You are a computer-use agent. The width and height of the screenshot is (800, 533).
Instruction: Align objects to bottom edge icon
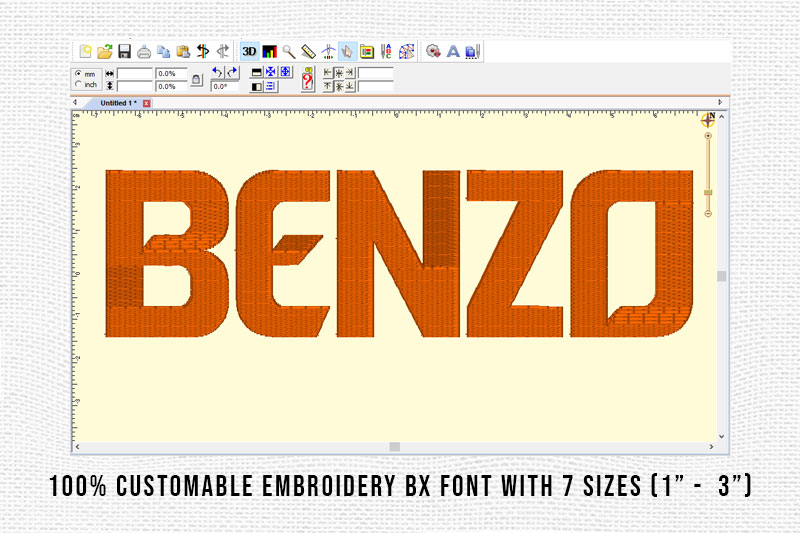(x=349, y=86)
